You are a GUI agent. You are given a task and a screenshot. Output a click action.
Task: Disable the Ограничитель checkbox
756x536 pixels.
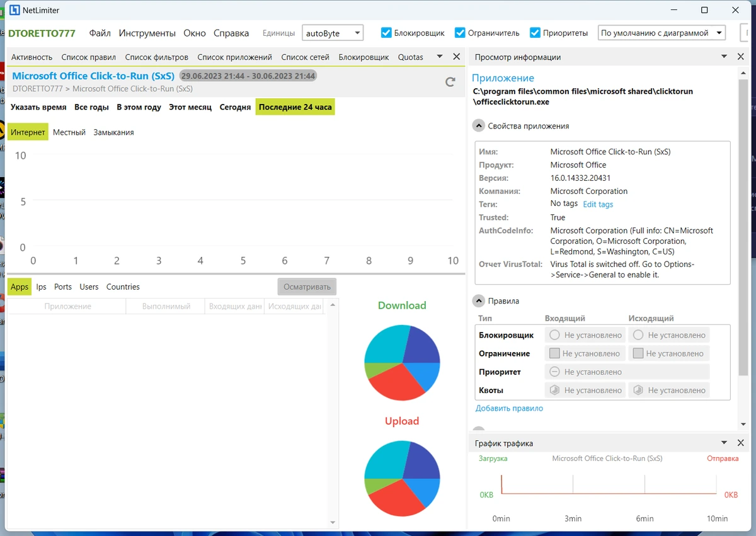(x=460, y=33)
